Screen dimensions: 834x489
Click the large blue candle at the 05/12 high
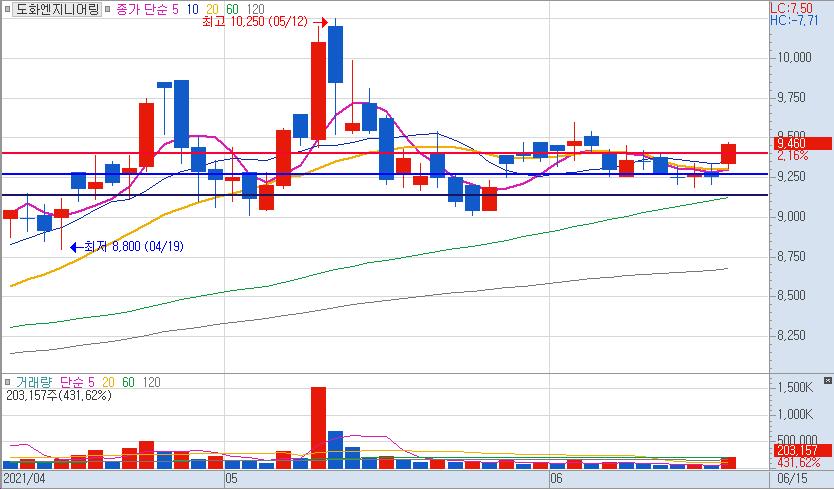click(335, 54)
